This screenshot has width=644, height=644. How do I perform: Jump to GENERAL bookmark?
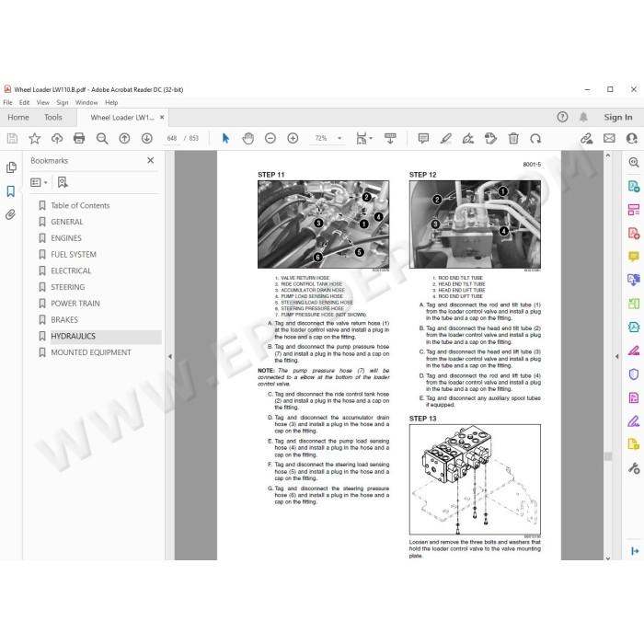(x=67, y=222)
